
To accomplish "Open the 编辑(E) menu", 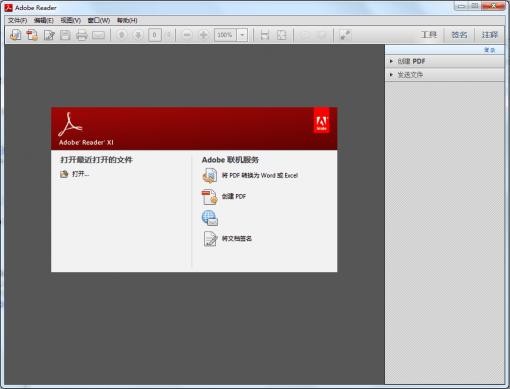I will coord(44,21).
